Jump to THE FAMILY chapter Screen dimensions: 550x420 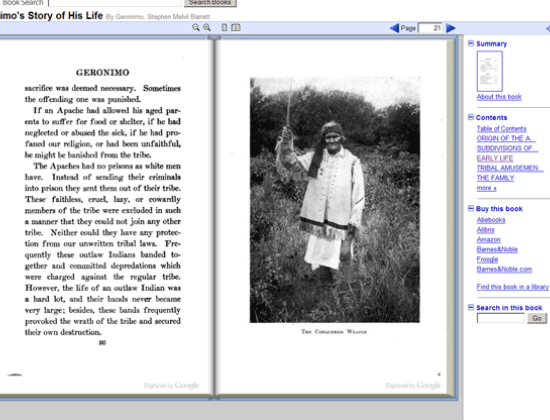click(495, 178)
